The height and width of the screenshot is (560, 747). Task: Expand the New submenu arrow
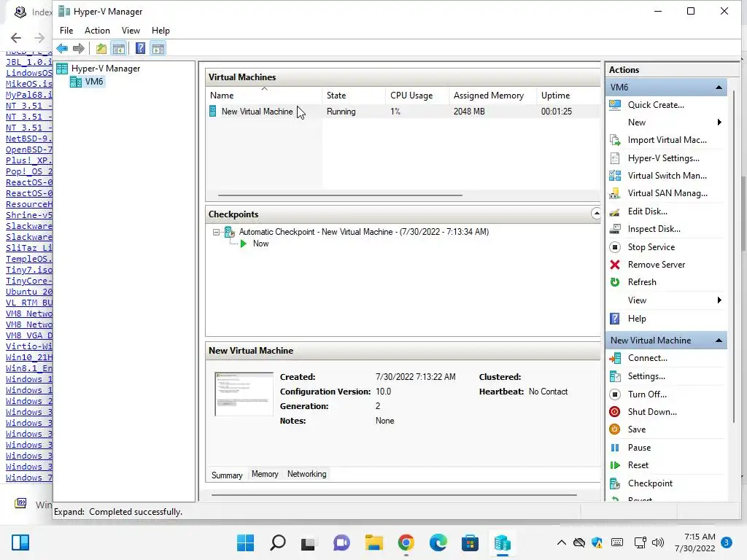pos(719,122)
